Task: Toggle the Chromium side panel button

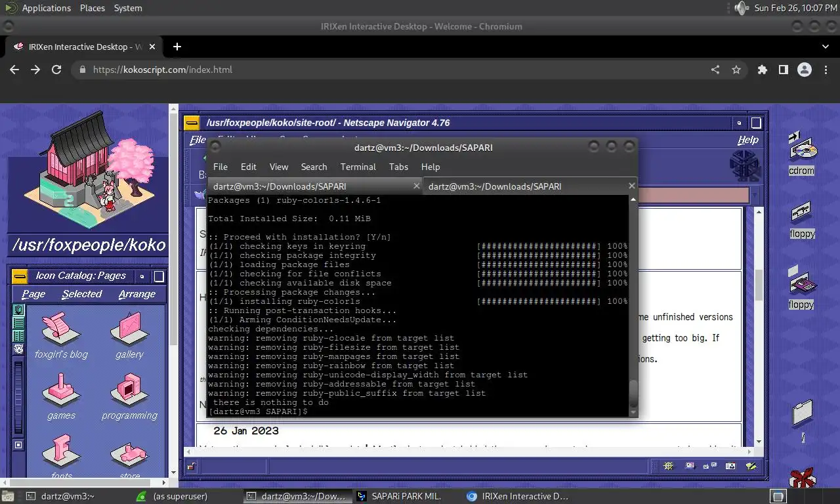Action: click(783, 70)
